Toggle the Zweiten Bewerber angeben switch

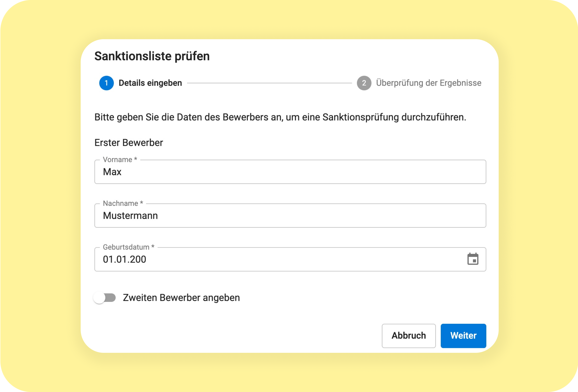pyautogui.click(x=105, y=297)
